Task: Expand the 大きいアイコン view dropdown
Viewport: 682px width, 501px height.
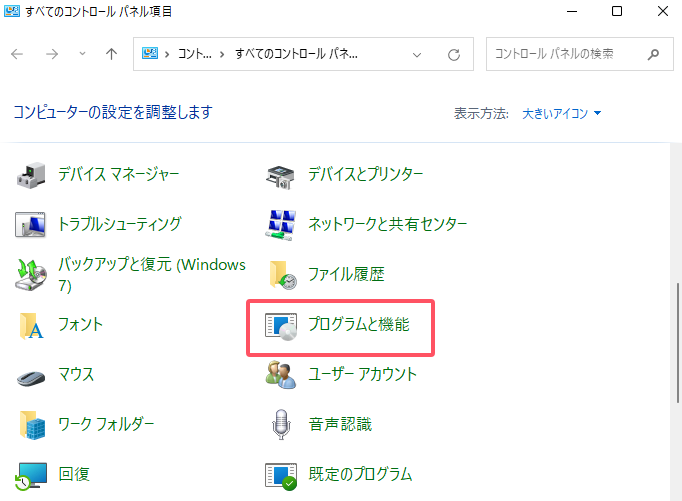Action: 562,113
